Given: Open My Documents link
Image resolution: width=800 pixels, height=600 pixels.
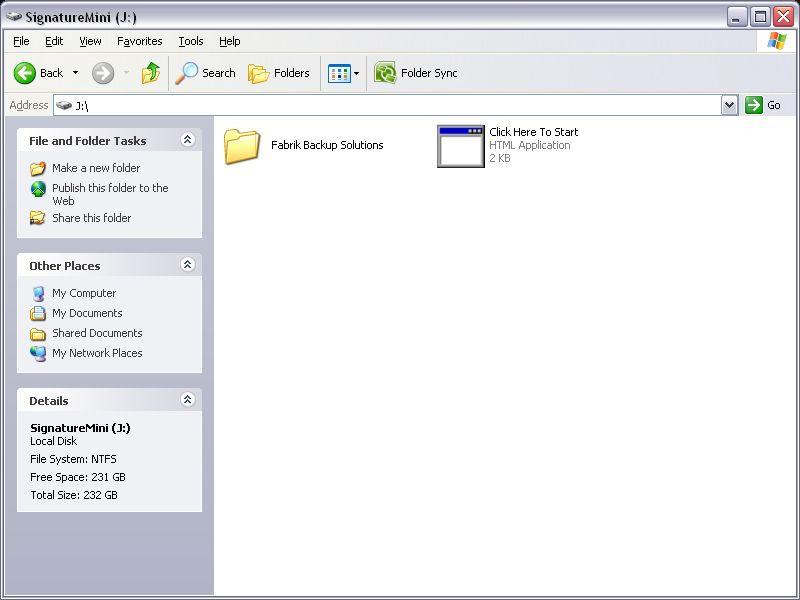Looking at the screenshot, I should click(x=87, y=313).
